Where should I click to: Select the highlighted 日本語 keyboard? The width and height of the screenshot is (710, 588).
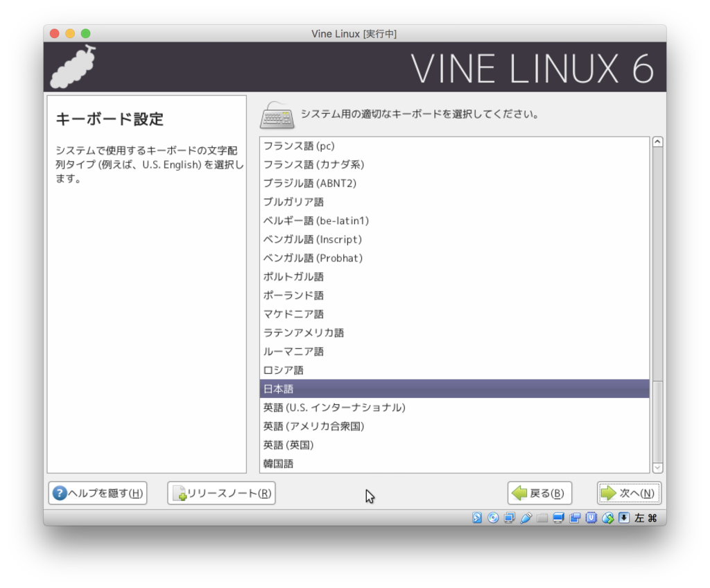coord(455,389)
